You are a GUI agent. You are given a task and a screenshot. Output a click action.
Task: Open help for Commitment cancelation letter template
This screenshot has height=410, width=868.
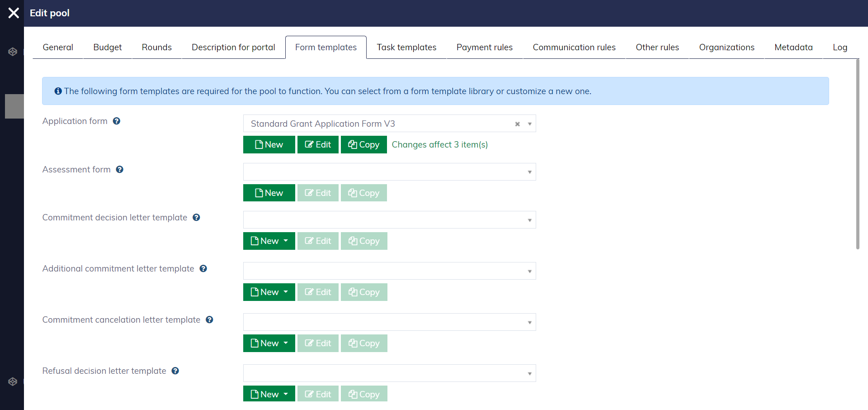(209, 320)
